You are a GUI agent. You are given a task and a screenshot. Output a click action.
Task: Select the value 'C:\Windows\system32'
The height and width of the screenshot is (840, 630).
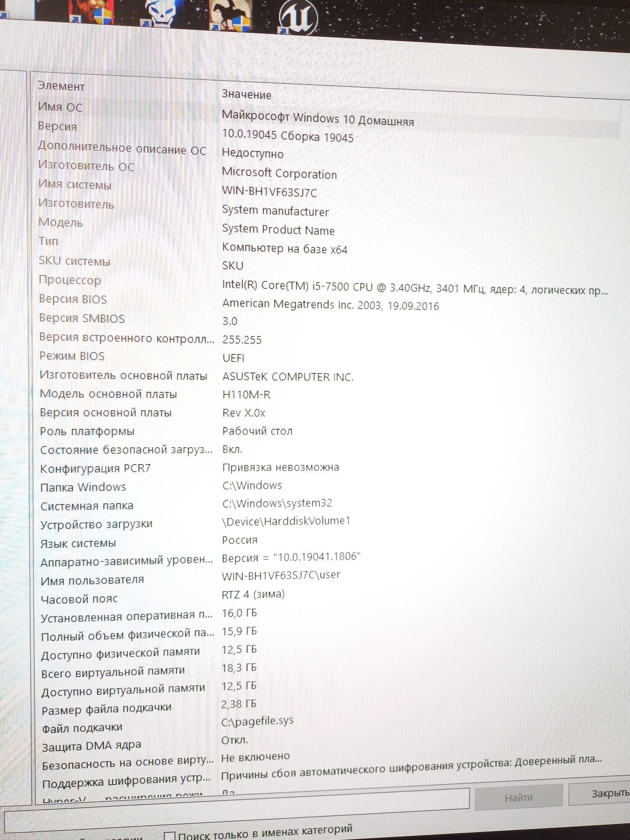(x=277, y=503)
